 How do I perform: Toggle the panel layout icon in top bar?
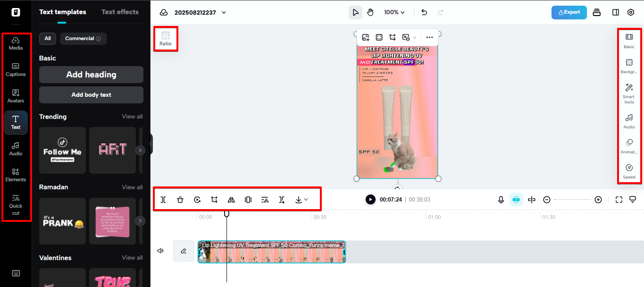616,12
